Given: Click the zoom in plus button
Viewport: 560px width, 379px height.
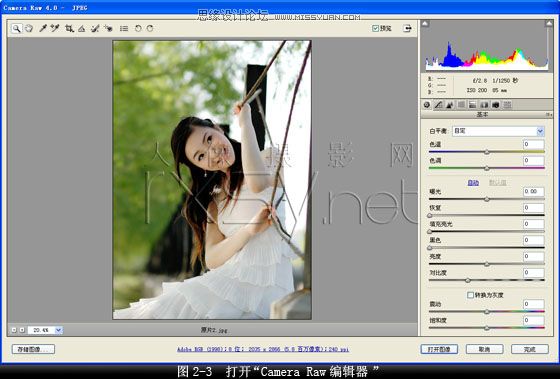Looking at the screenshot, I should (x=22, y=330).
